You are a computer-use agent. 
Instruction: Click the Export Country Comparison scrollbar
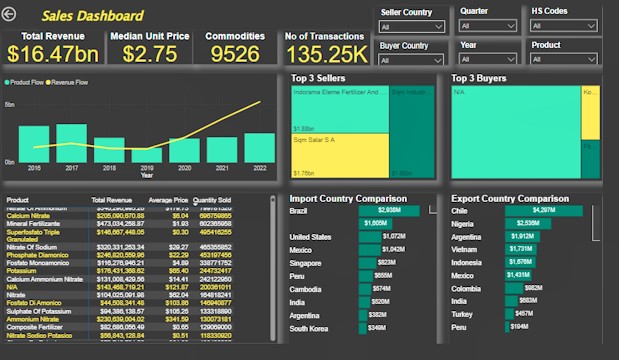(596, 223)
